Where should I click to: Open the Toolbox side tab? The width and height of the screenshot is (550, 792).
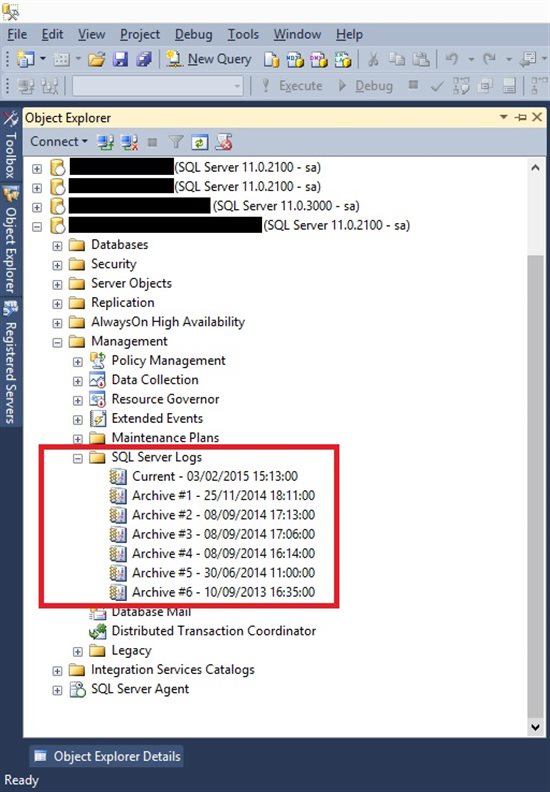10,145
